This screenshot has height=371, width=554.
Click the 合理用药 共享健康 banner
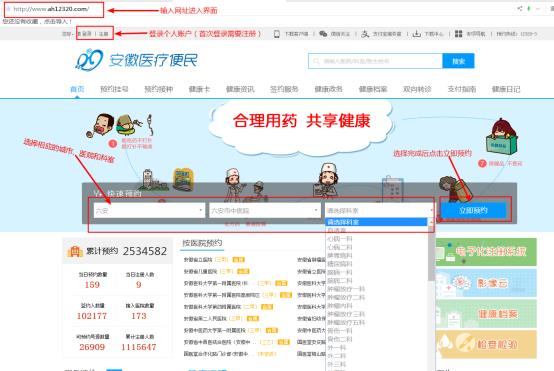click(301, 121)
